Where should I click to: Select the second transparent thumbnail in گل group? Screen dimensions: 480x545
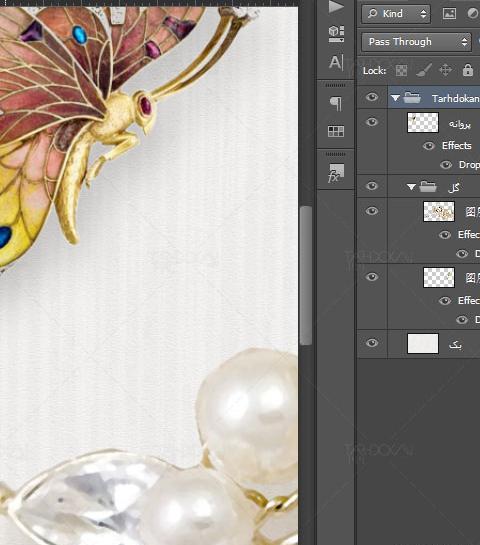pos(439,277)
